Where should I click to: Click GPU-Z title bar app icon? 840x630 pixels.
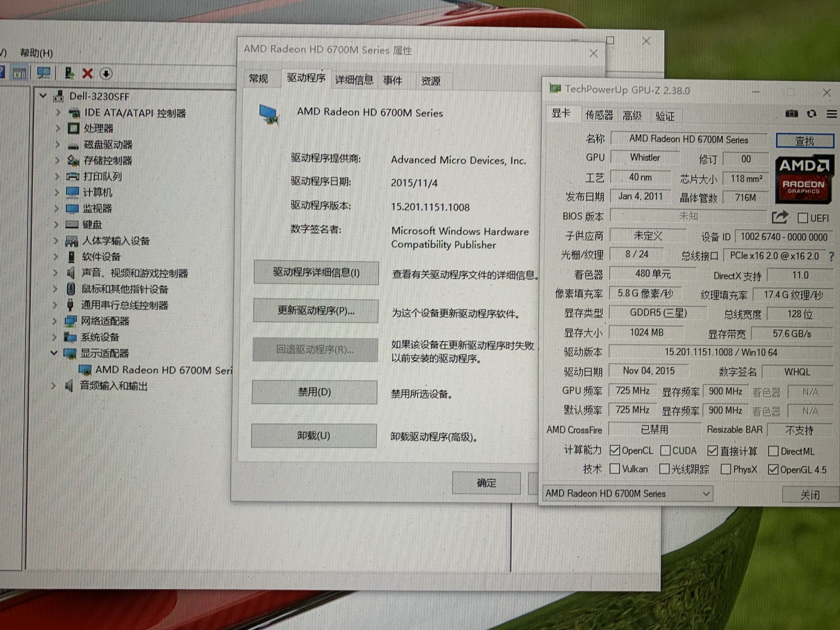[x=555, y=88]
